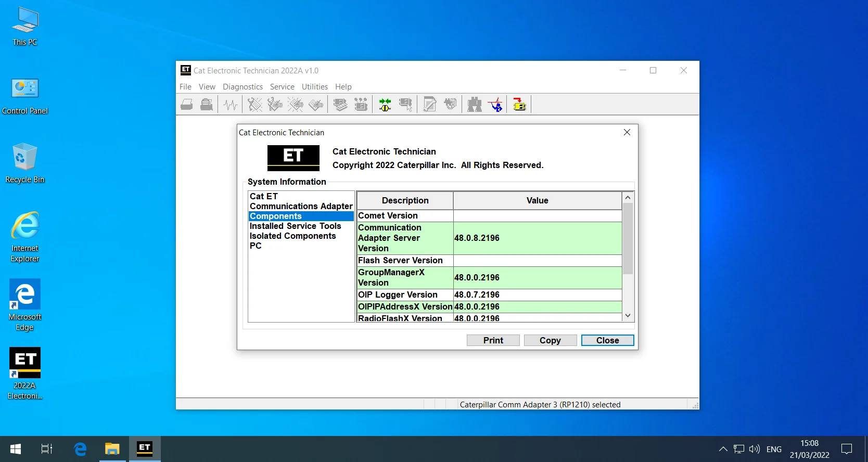
Task: Open the Diagnostics menu
Action: tap(242, 87)
